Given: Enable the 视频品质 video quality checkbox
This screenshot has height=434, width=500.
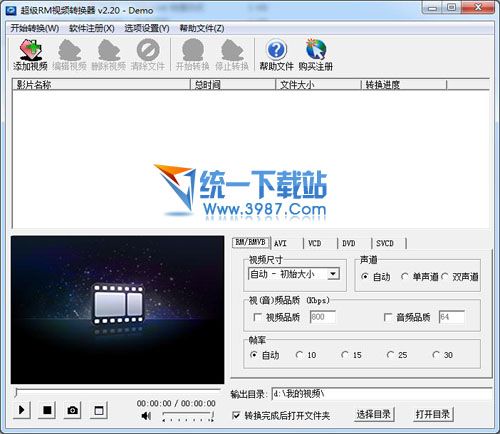Looking at the screenshot, I should [x=257, y=317].
